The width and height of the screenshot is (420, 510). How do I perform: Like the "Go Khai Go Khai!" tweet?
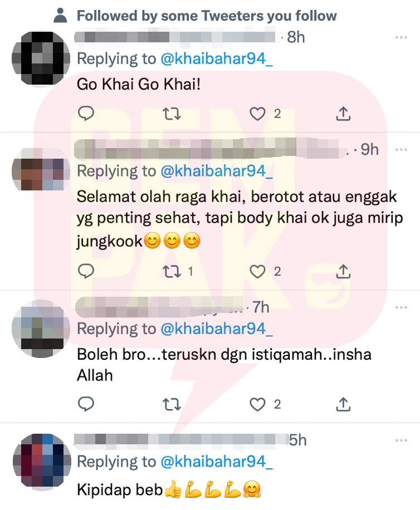[x=257, y=114]
